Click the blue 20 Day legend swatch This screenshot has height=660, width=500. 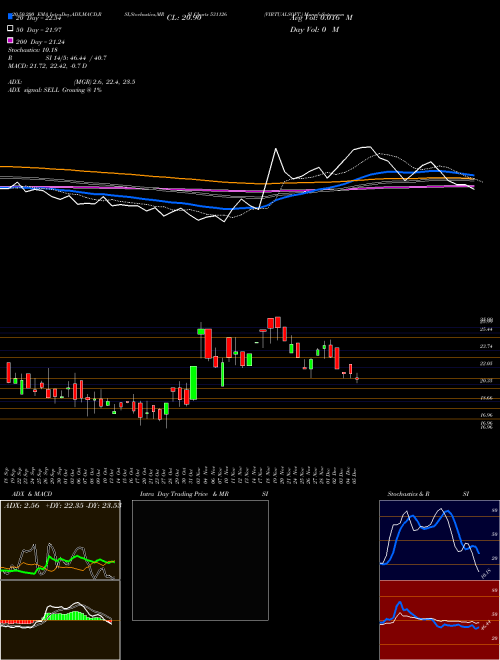pyautogui.click(x=10, y=17)
